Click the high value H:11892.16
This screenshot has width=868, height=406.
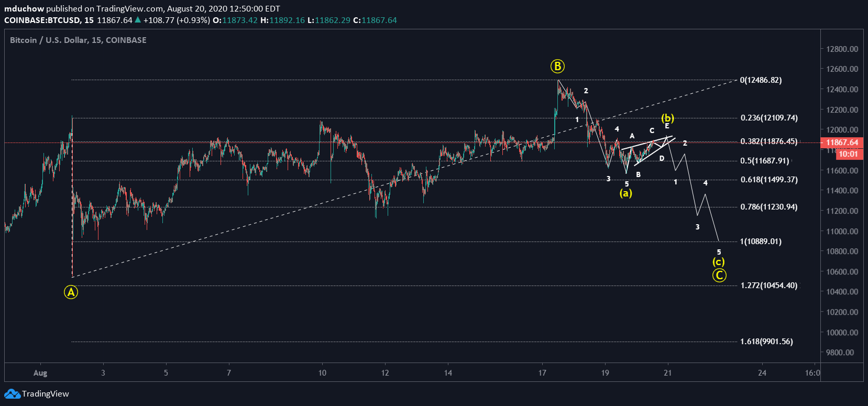[x=282, y=20]
